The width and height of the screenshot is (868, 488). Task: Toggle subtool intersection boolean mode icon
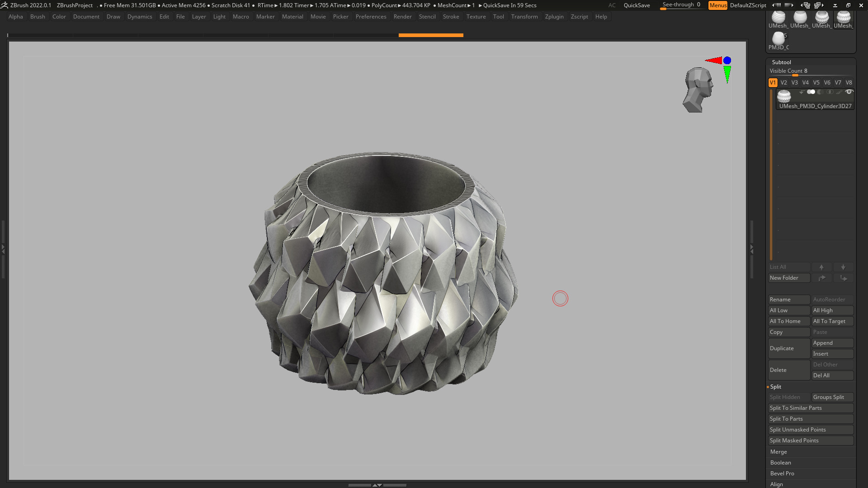pos(830,92)
